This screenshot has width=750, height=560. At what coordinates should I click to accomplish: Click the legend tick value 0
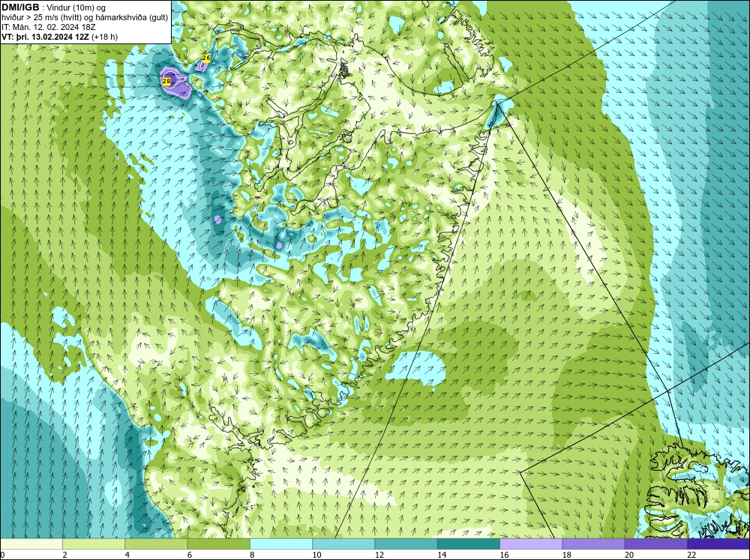click(2, 555)
